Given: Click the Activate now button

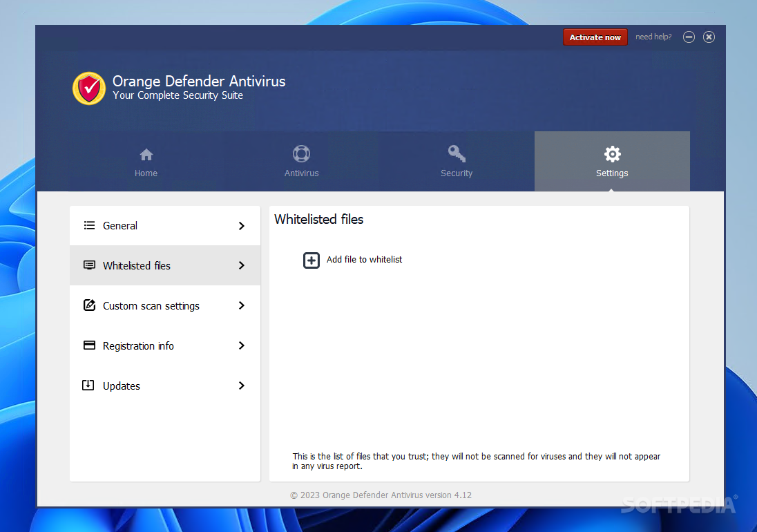Looking at the screenshot, I should pyautogui.click(x=595, y=37).
